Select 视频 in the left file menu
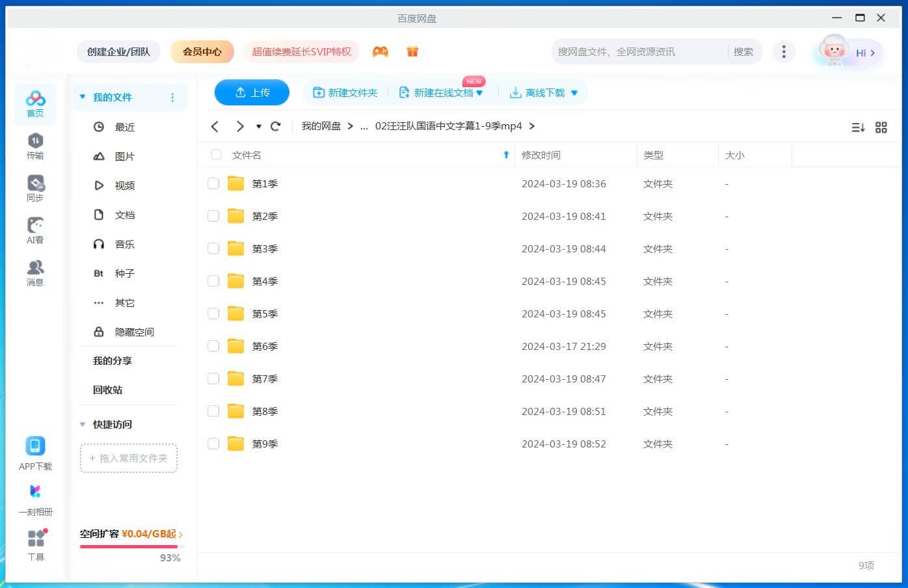The height and width of the screenshot is (588, 908). click(124, 185)
